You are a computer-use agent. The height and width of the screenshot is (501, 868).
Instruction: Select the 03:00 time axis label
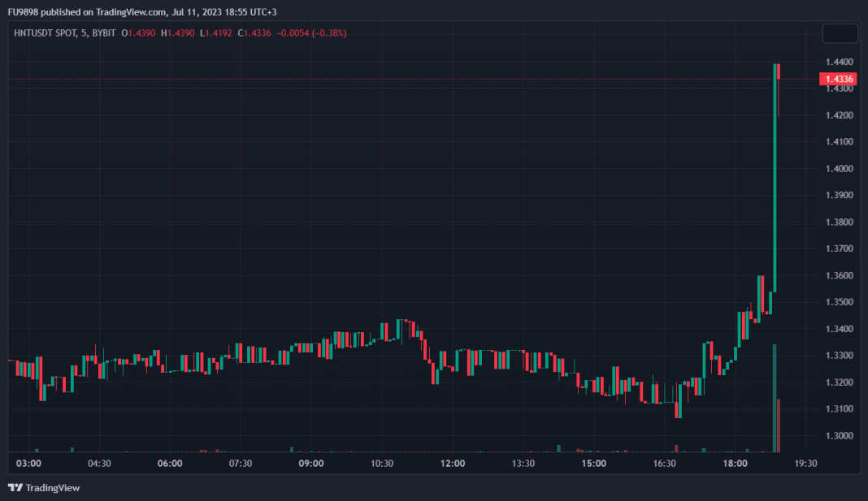coord(28,464)
